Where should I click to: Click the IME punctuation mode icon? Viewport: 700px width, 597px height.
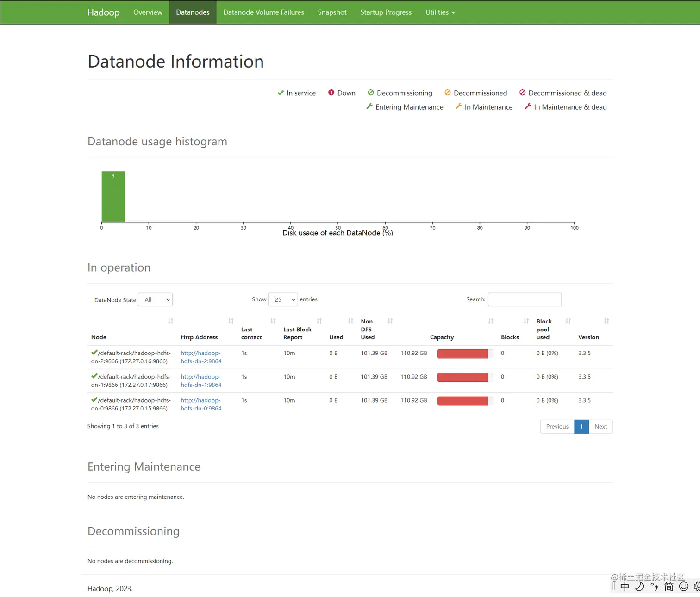coord(654,587)
